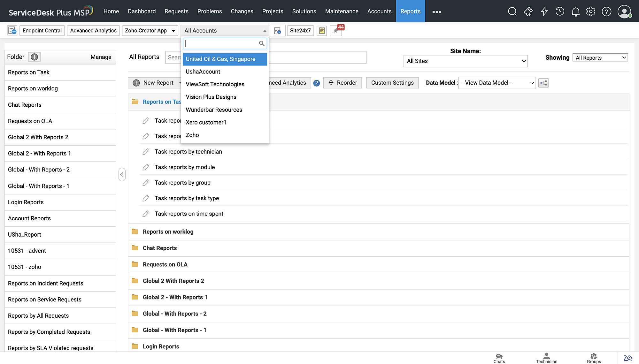Viewport: 639px width, 364px height.
Task: Edit Task reports by technician pencil icon
Action: coord(146,152)
